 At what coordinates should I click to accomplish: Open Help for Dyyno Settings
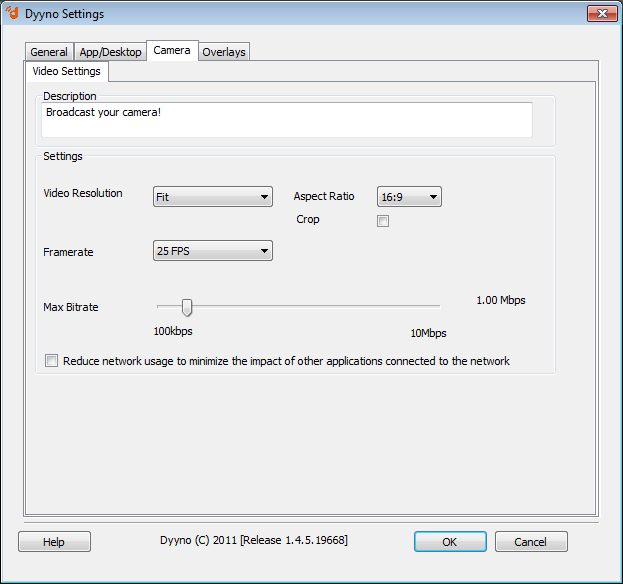click(x=54, y=542)
